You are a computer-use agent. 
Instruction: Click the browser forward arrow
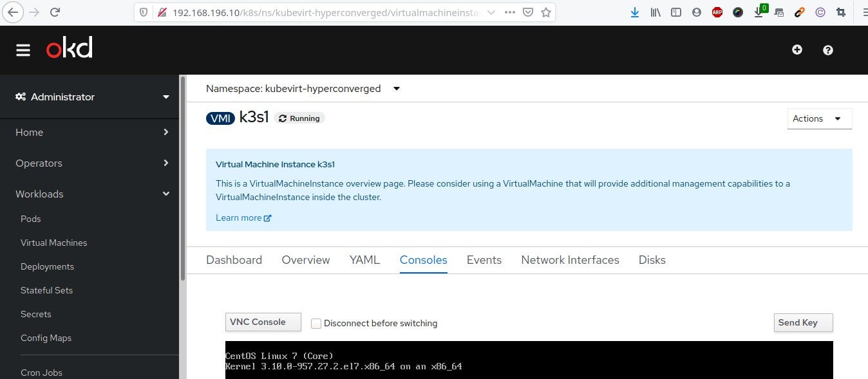34,12
